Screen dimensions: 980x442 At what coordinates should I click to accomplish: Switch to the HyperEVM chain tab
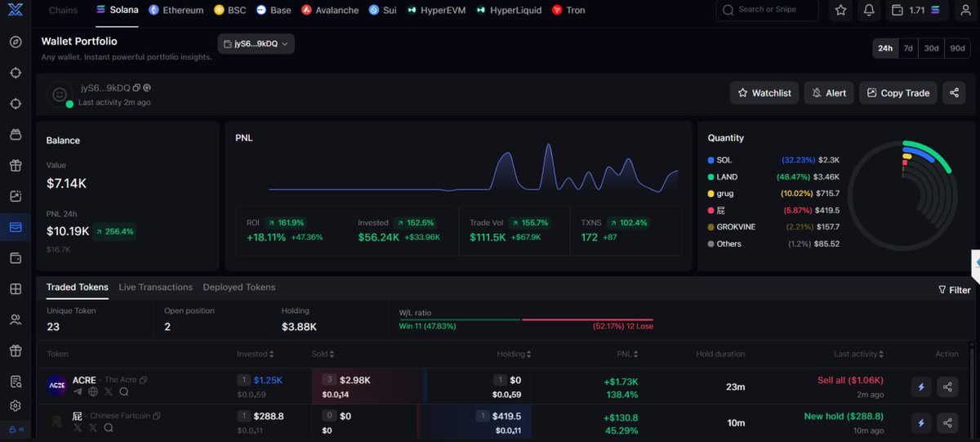pos(437,11)
